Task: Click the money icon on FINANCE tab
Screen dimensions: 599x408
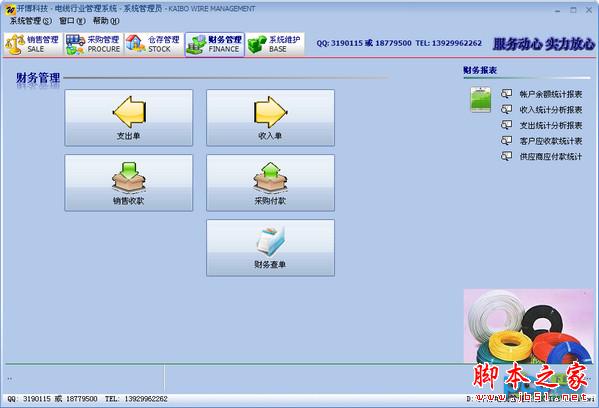Action: pos(196,45)
